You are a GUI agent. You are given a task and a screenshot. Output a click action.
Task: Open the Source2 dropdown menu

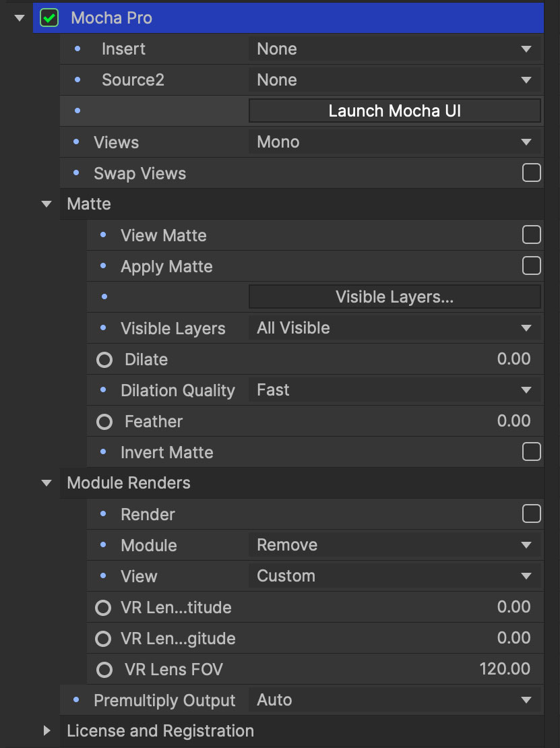click(394, 80)
